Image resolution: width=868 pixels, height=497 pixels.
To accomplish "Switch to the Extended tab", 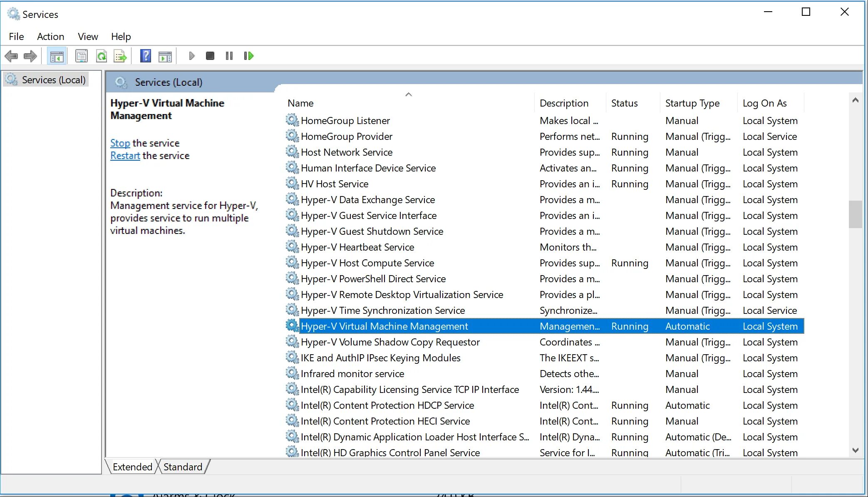I will tap(132, 466).
